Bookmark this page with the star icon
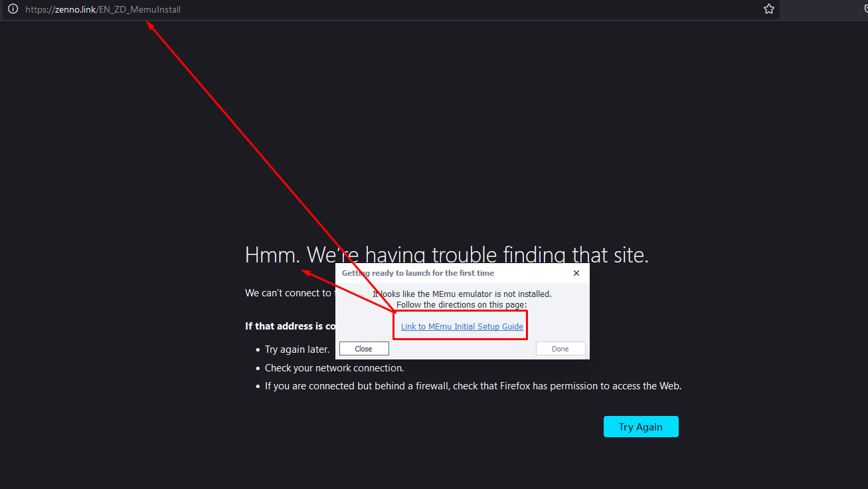The height and width of the screenshot is (489, 868). point(769,9)
